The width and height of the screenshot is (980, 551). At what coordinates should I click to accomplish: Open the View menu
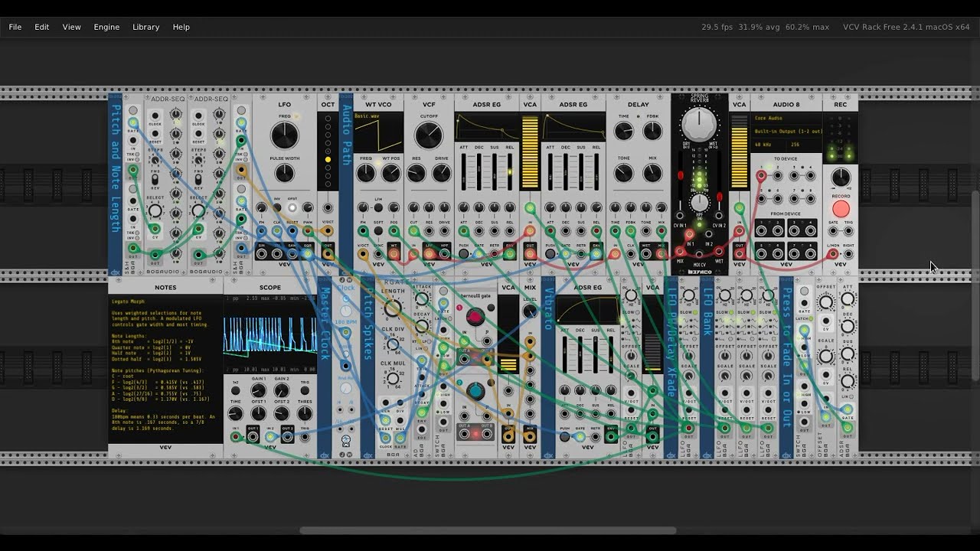[x=72, y=27]
